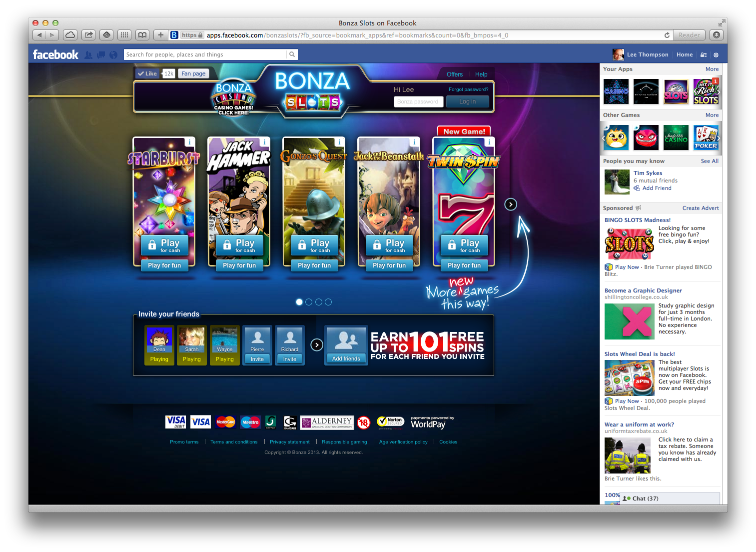Image resolution: width=756 pixels, height=552 pixels.
Task: Open Starburst game info icon
Action: [x=189, y=142]
